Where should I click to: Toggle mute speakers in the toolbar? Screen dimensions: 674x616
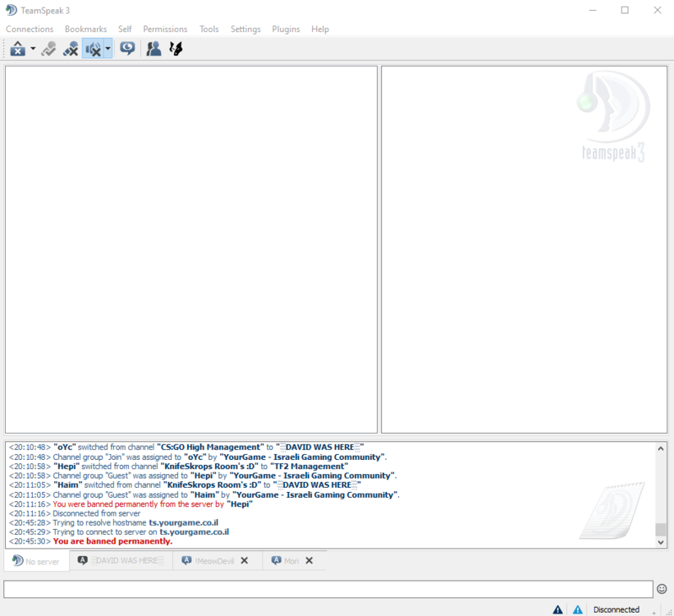93,49
